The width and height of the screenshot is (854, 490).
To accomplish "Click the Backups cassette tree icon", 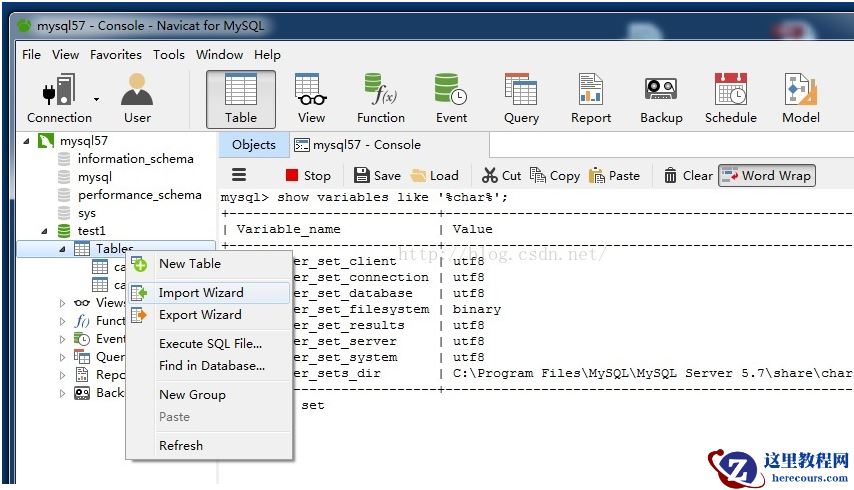I will (82, 393).
